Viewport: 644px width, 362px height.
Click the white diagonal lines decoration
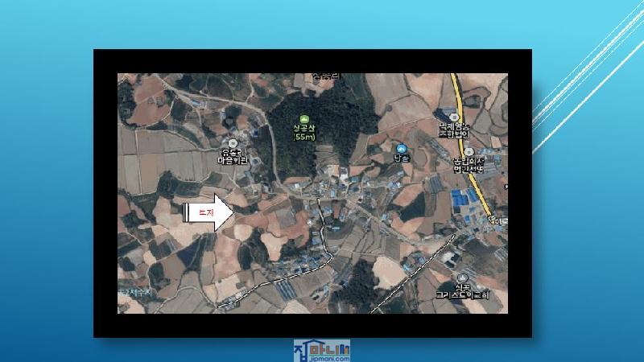pyautogui.click(x=588, y=80)
